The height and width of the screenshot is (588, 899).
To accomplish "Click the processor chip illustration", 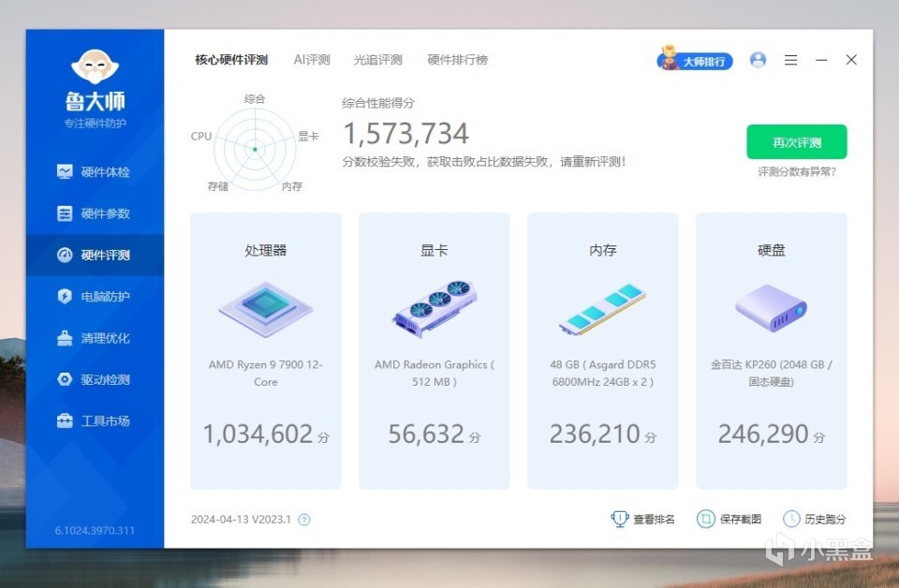I will click(x=265, y=310).
